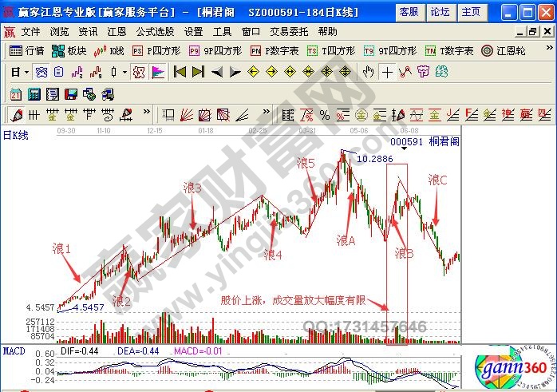557x392 pixels.
Task: Open the 公式选股 menu
Action: coord(154,31)
